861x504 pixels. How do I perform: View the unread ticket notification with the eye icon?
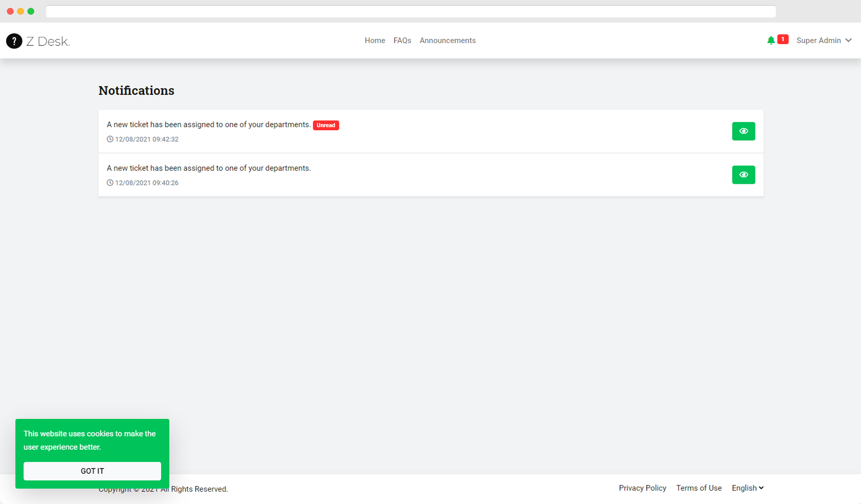pos(744,131)
